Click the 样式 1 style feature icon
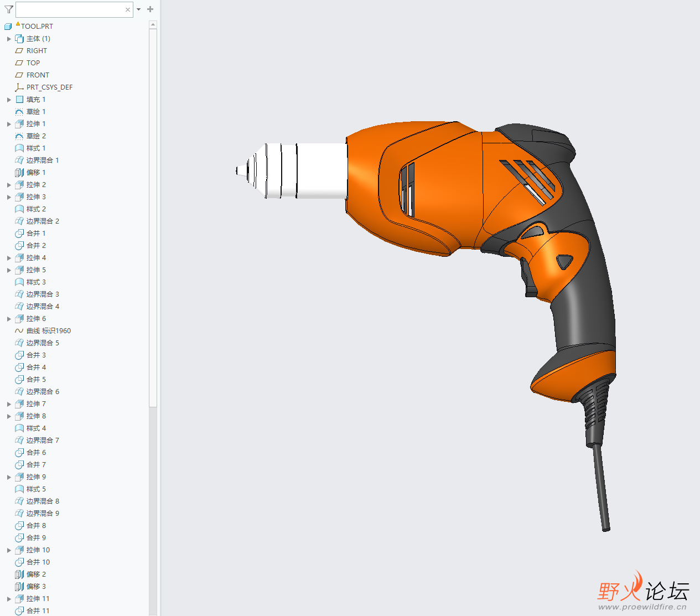Viewport: 700px width, 616px height. click(x=19, y=148)
